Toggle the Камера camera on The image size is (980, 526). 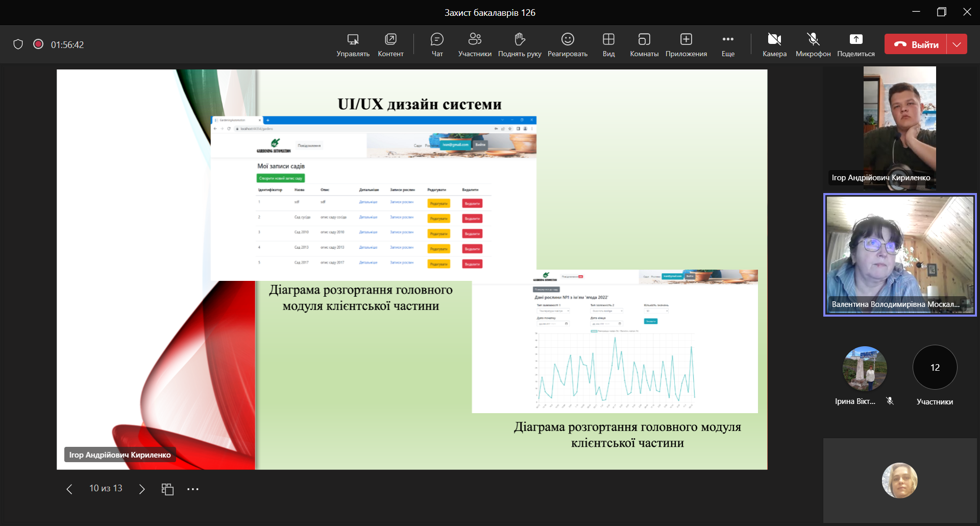pyautogui.click(x=774, y=45)
